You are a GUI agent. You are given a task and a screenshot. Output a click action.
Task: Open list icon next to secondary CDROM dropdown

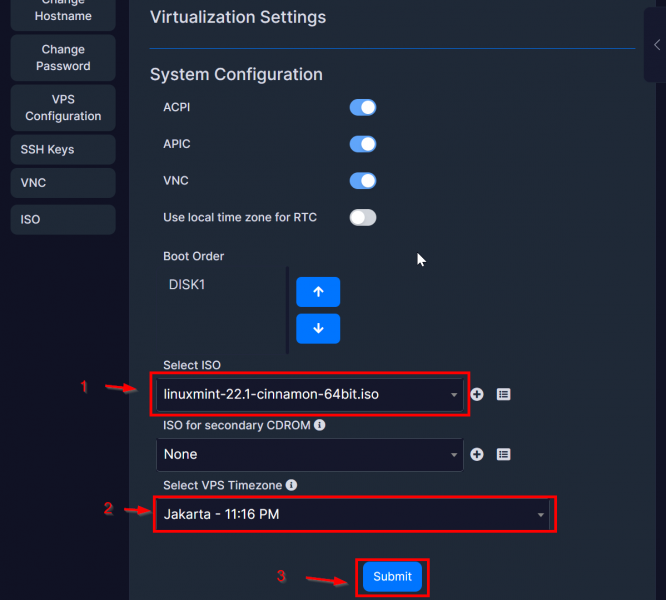pyautogui.click(x=503, y=454)
